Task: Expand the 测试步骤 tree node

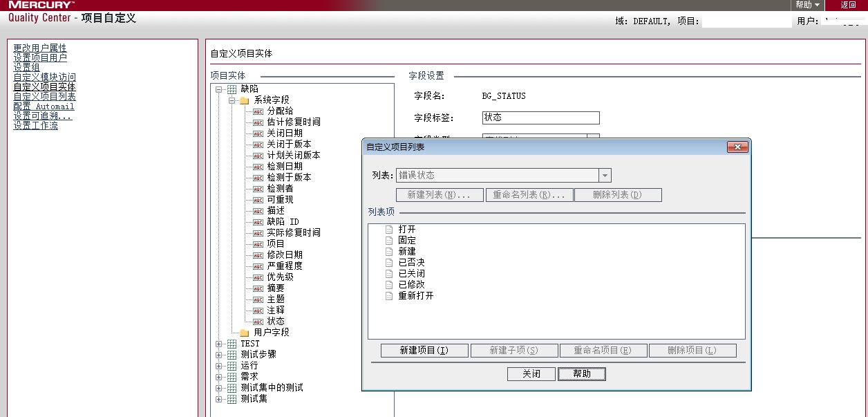Action: [219, 355]
